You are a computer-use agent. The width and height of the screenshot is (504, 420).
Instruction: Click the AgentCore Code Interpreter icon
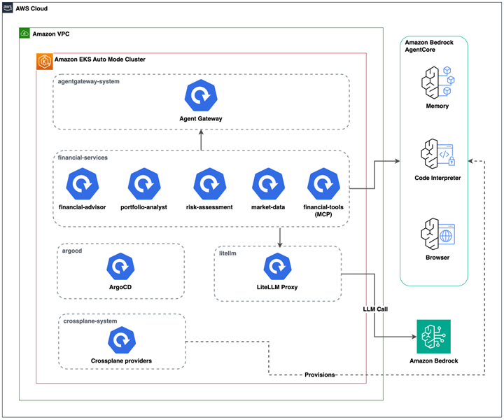[x=437, y=154]
